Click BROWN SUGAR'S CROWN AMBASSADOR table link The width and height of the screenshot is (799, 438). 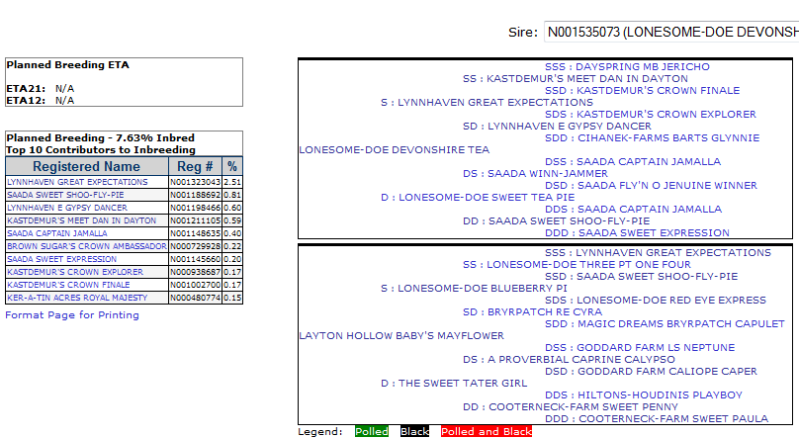tap(86, 246)
